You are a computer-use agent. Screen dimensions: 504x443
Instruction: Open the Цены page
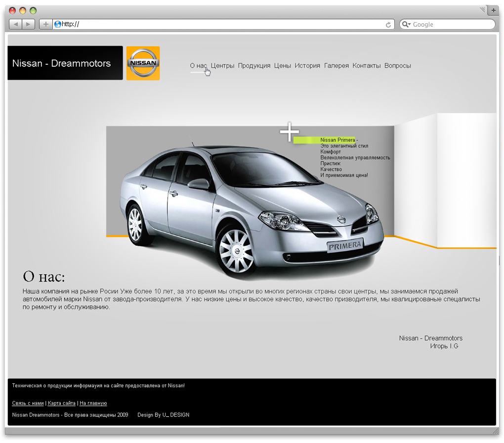283,66
